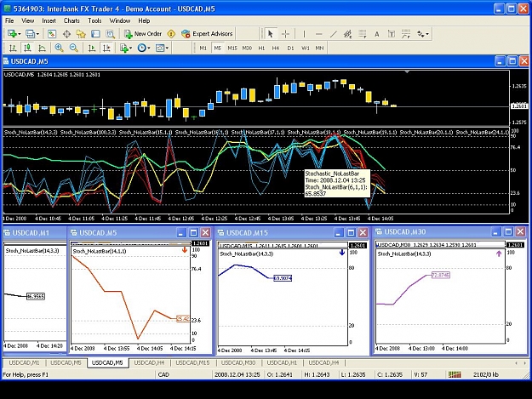This screenshot has height=399, width=532.
Task: Select the Equidistant Channel tool
Action: pos(348,33)
